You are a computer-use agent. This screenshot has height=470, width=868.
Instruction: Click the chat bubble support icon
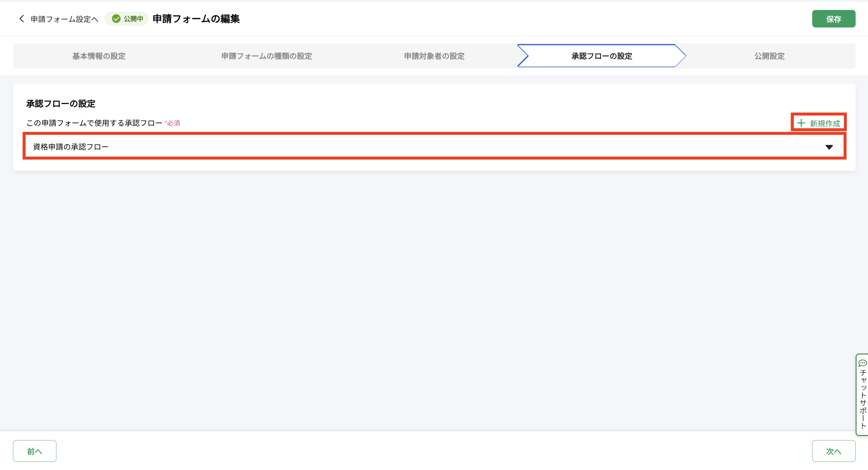[862, 363]
